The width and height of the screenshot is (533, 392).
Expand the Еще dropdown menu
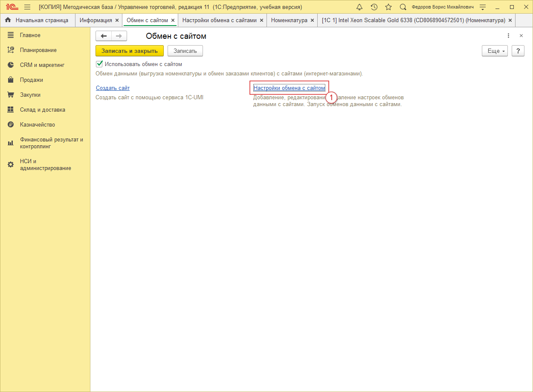(x=495, y=51)
